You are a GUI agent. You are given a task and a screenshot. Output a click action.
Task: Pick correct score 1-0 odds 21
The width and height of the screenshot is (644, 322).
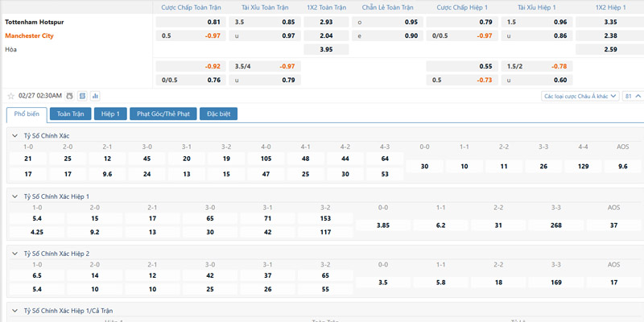(28, 159)
